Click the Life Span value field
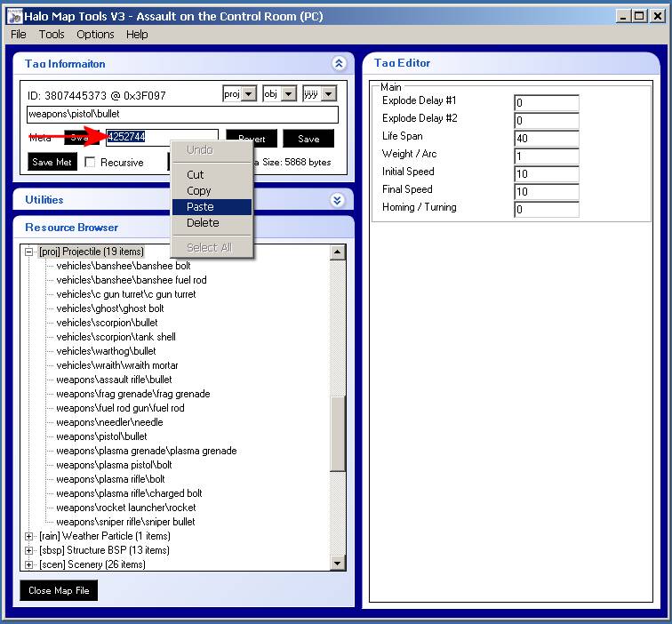 547,139
